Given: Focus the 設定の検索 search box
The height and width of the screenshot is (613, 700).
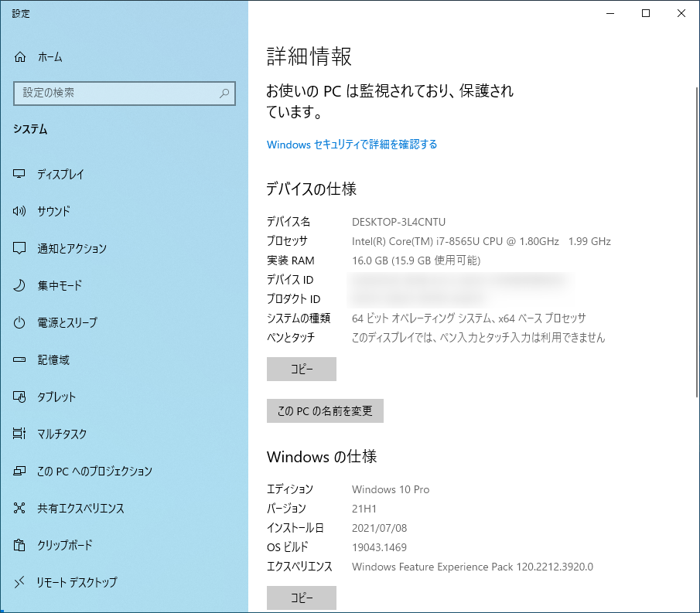Looking at the screenshot, I should pos(124,94).
